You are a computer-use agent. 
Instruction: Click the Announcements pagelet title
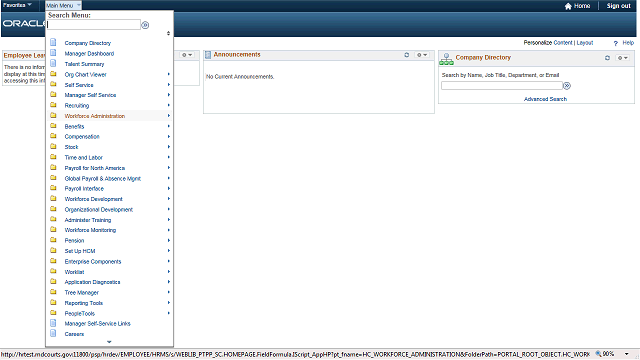tap(237, 55)
